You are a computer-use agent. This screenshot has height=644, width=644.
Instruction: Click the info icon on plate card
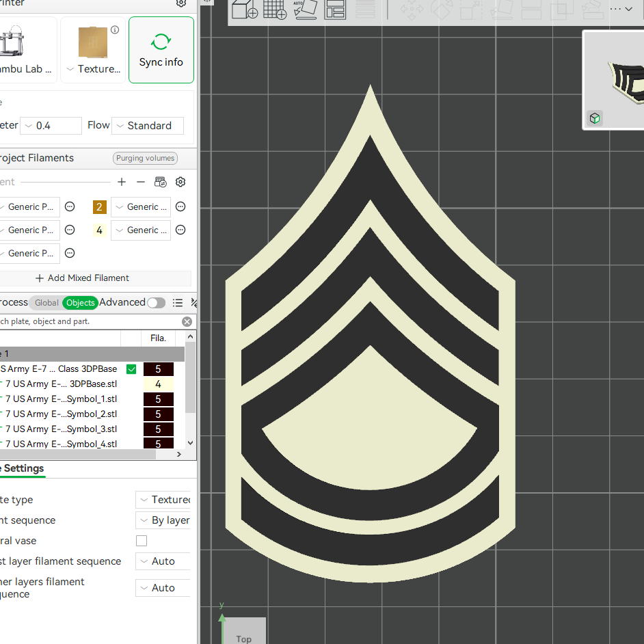pyautogui.click(x=115, y=29)
